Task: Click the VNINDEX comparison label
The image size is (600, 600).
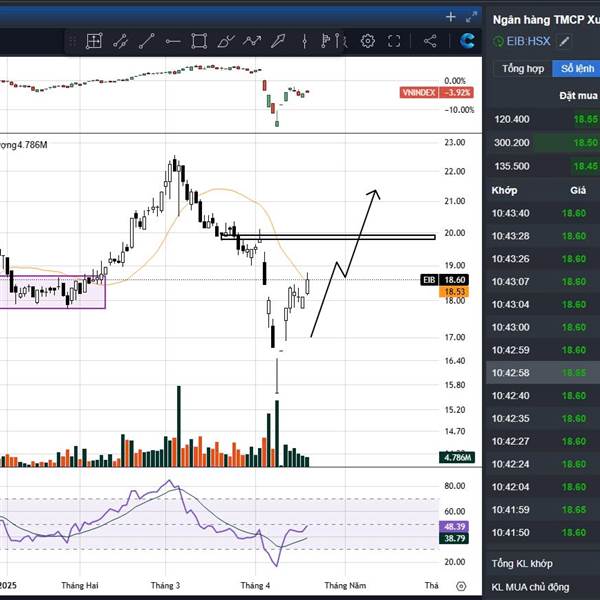Action: tap(419, 93)
